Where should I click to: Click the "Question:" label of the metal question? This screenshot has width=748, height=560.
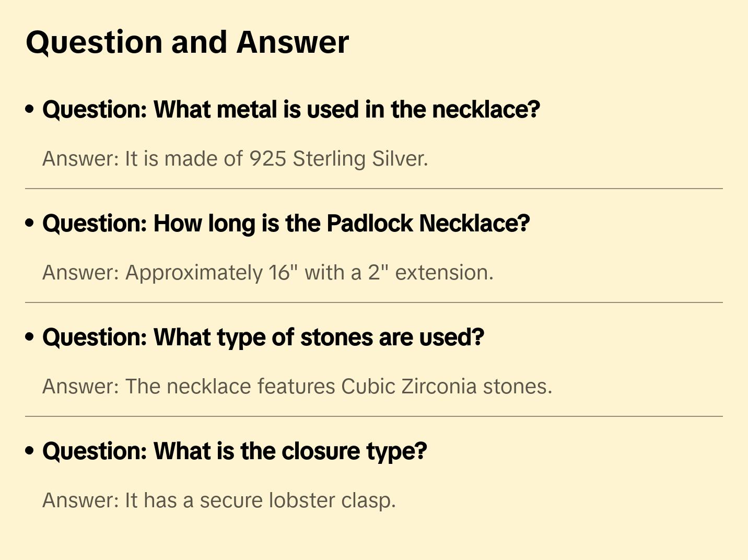click(x=95, y=110)
